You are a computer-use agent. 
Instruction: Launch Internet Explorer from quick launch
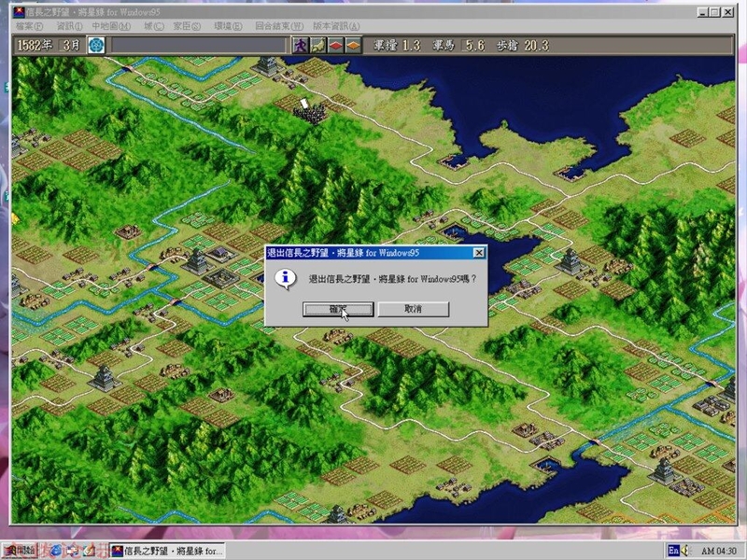(x=57, y=551)
